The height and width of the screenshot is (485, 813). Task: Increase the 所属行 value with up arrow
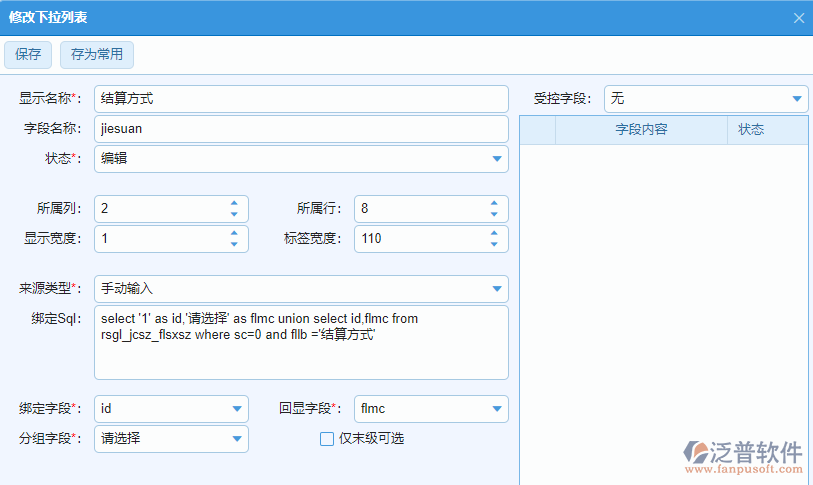click(494, 203)
